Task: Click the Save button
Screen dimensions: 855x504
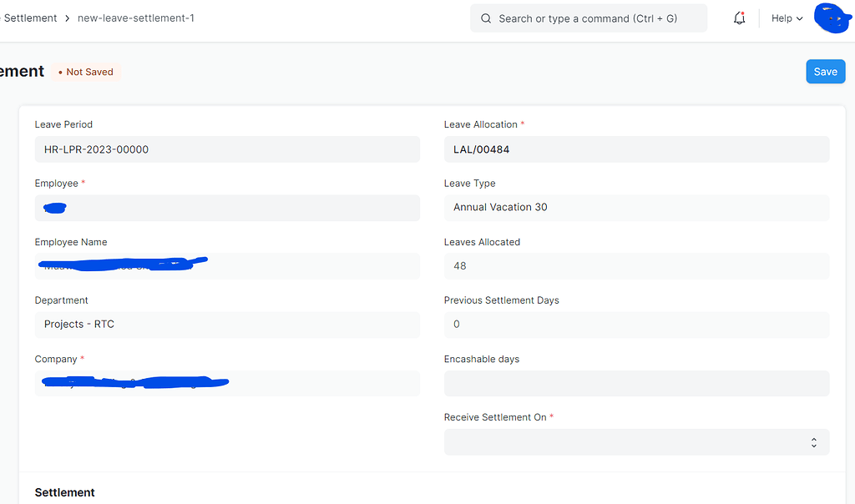Action: (x=825, y=72)
